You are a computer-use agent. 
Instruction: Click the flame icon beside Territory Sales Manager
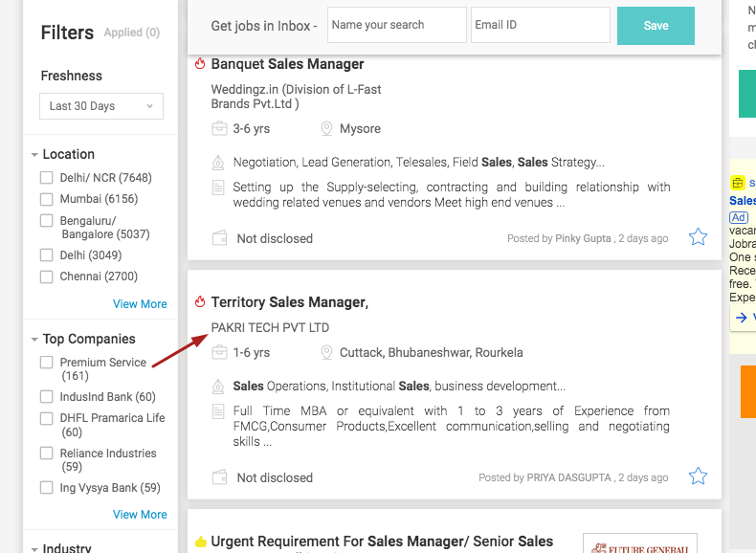pos(200,301)
